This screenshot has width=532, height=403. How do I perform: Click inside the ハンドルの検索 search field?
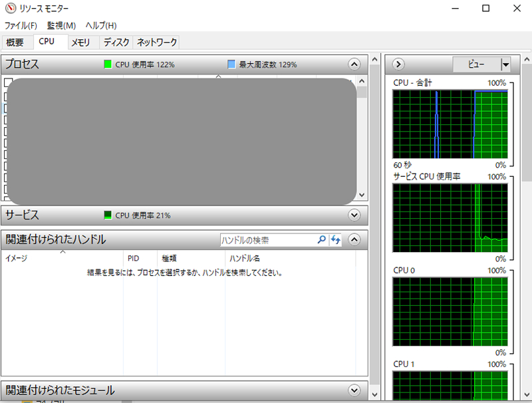point(266,239)
